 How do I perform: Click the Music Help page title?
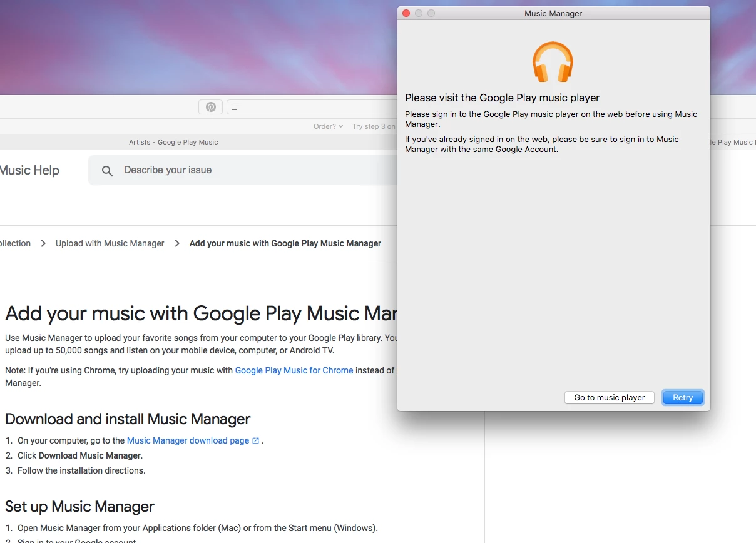point(29,170)
